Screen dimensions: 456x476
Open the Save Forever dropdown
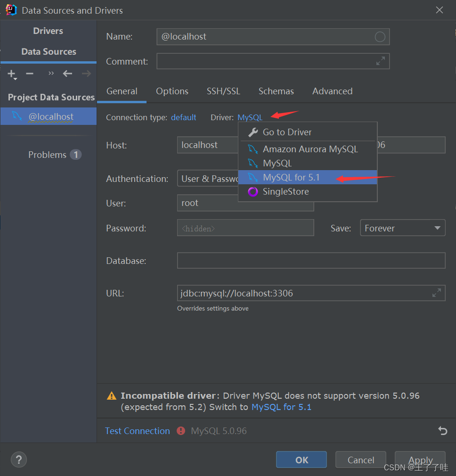point(403,228)
